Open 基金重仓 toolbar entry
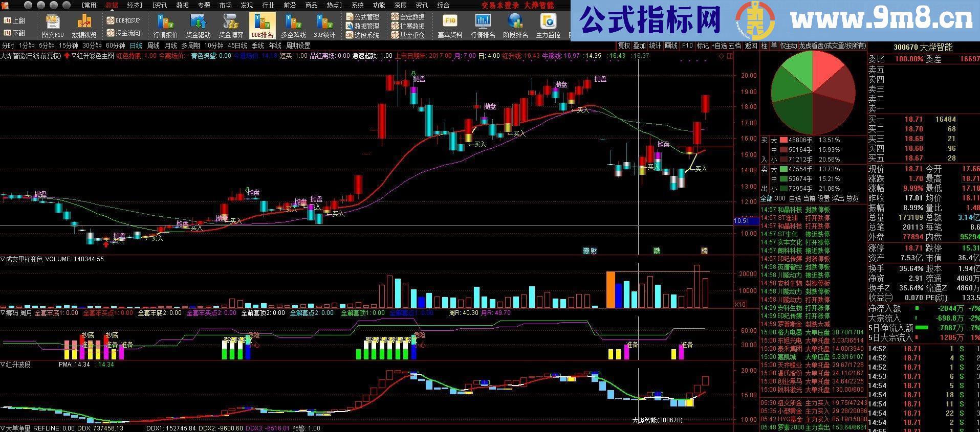This screenshot has width=980, height=432. (408, 35)
